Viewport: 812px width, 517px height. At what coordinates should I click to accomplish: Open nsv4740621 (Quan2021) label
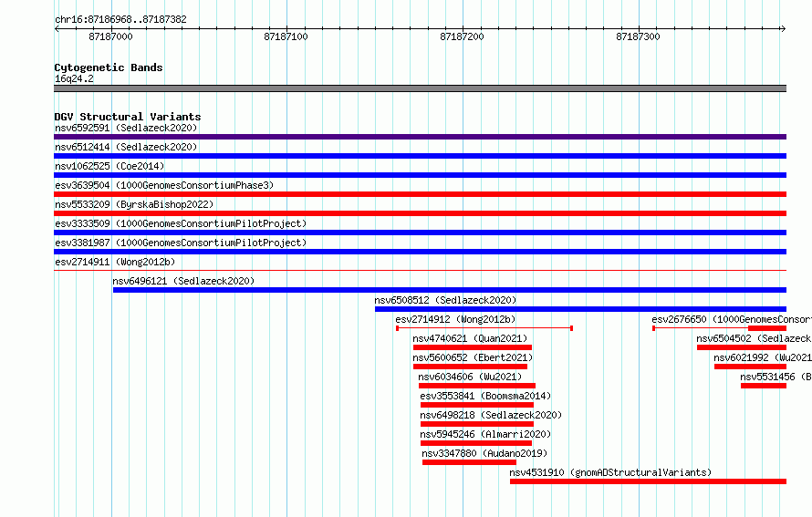pyautogui.click(x=470, y=338)
